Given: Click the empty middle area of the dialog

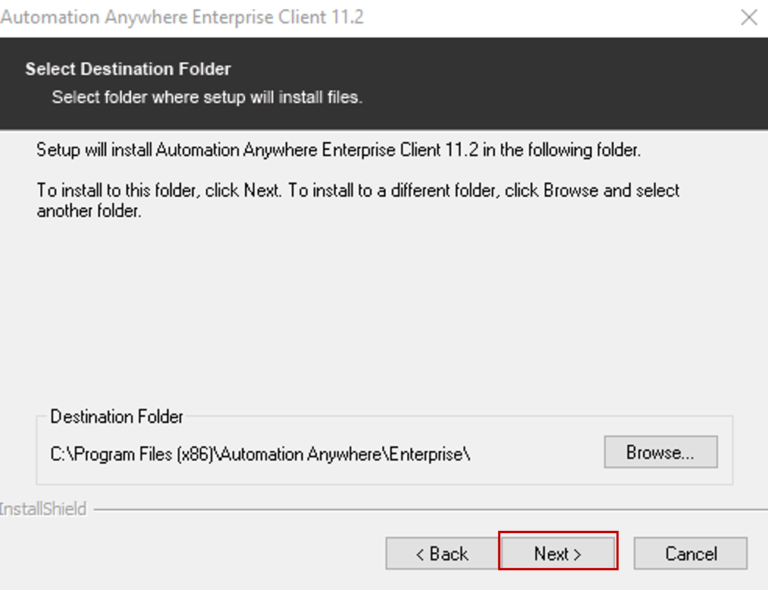Looking at the screenshot, I should click(x=384, y=310).
